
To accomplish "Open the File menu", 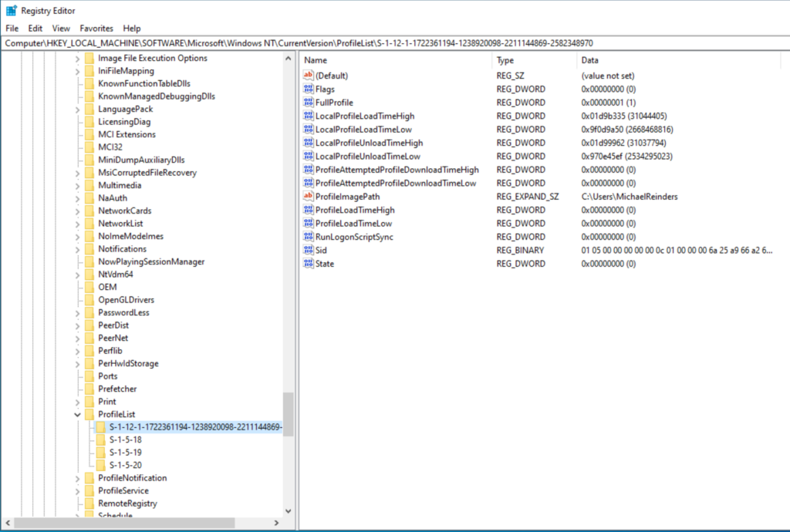I will (x=12, y=29).
